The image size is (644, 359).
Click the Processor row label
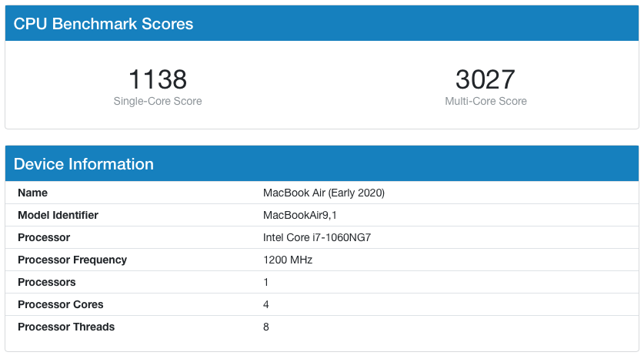[x=44, y=237]
